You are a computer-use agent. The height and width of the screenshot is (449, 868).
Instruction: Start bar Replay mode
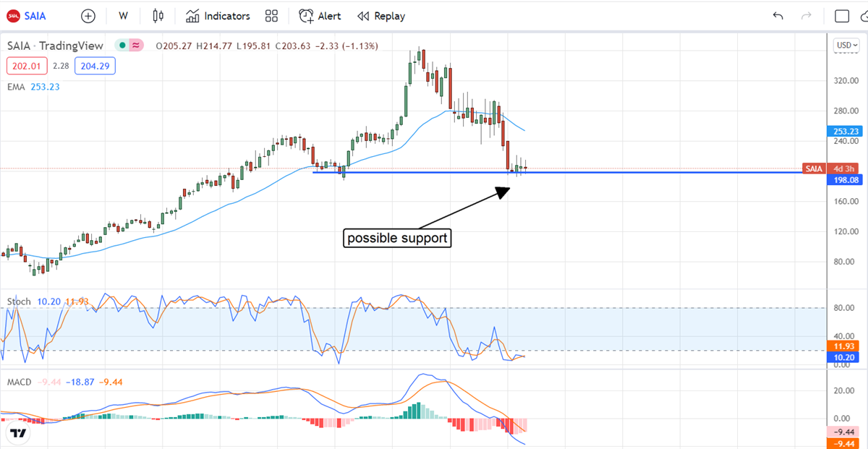[x=381, y=16]
